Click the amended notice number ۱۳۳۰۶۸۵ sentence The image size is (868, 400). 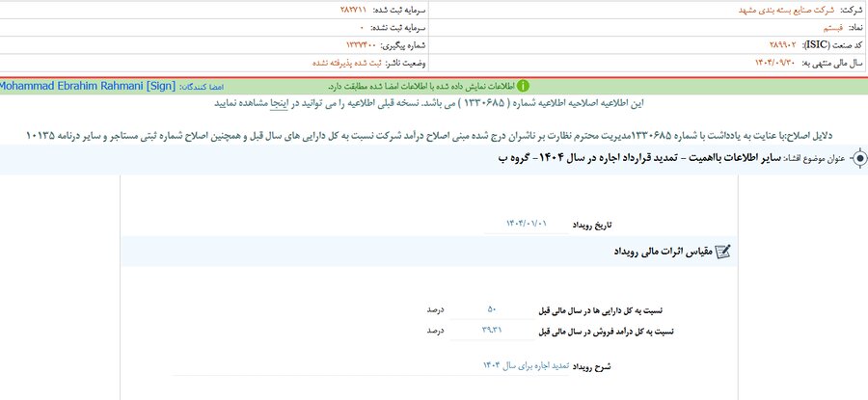coord(429,103)
